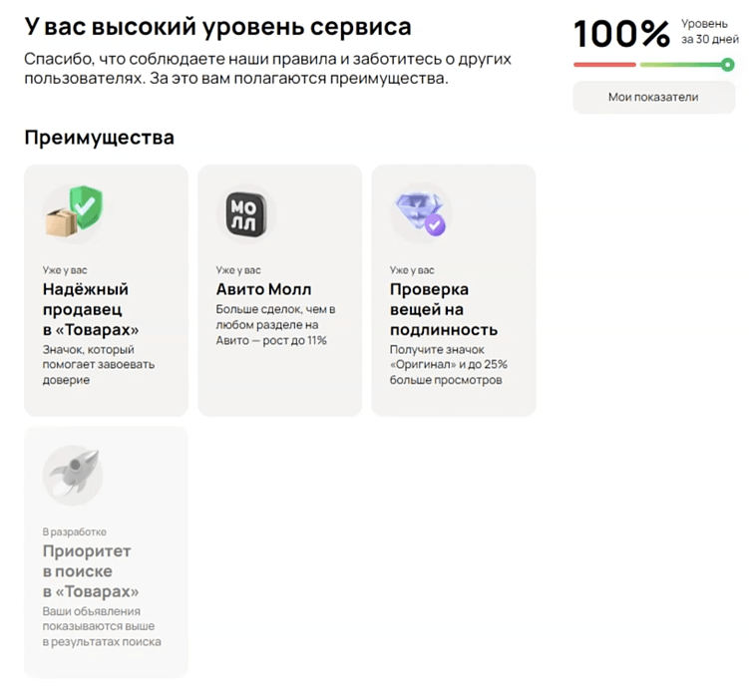
Task: Click description Значок, который помогает завоевать доверие
Action: [99, 365]
